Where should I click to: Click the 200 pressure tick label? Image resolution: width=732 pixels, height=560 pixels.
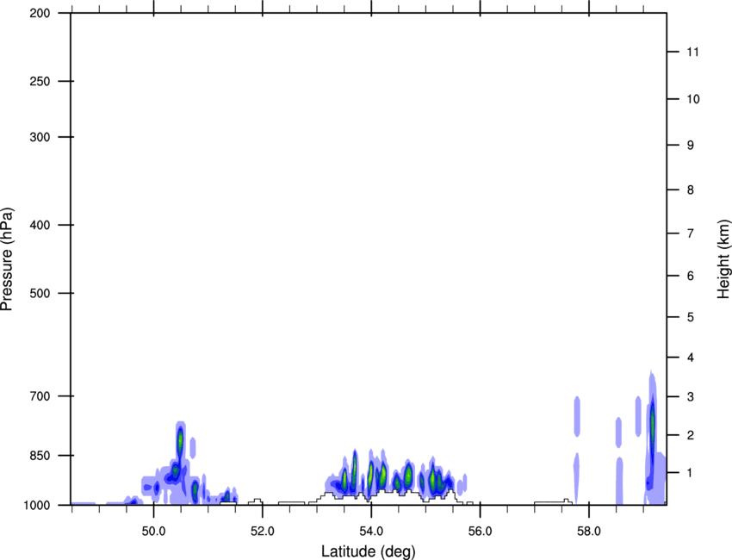click(40, 13)
